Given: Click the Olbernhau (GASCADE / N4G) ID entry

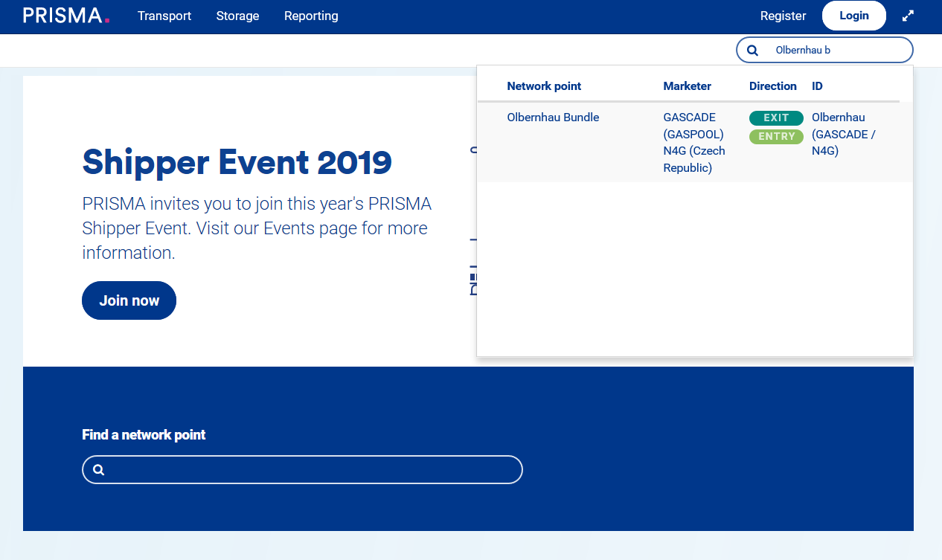Looking at the screenshot, I should click(843, 134).
